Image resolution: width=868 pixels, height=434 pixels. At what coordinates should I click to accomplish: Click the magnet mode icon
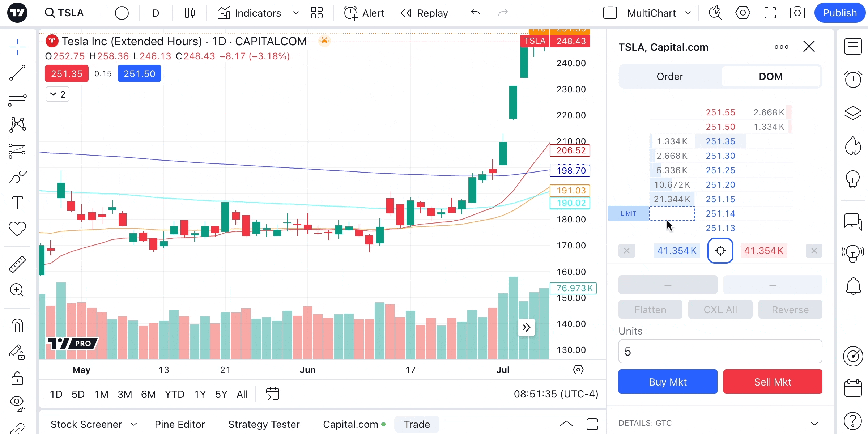point(17,325)
